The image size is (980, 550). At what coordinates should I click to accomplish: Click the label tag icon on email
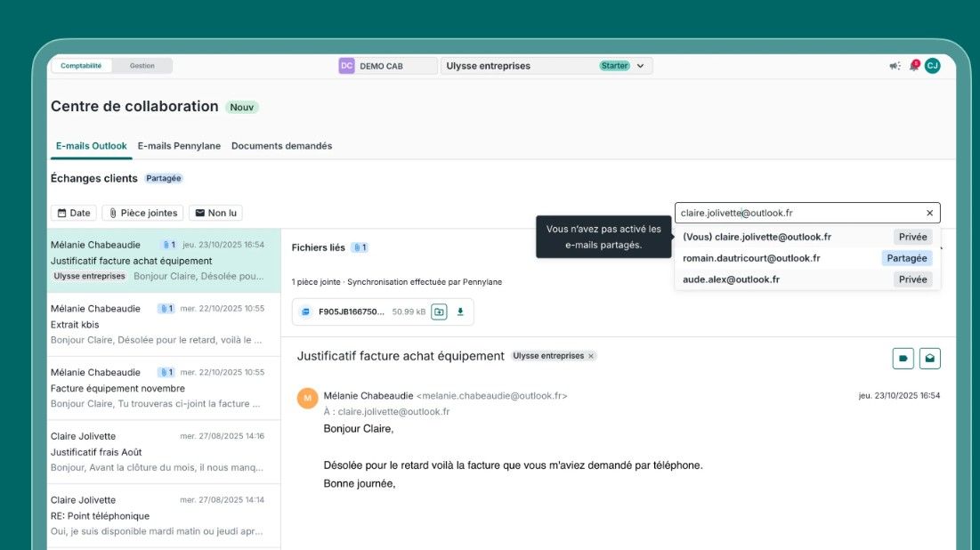coord(903,359)
